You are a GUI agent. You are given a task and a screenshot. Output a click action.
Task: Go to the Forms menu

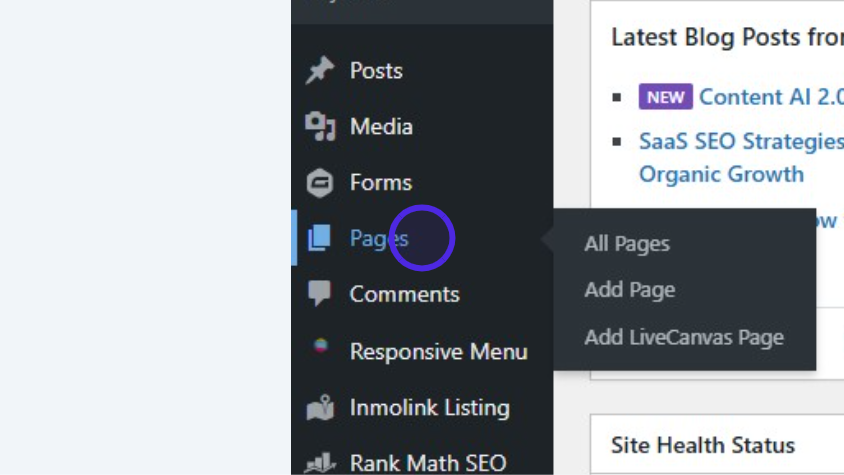click(380, 183)
